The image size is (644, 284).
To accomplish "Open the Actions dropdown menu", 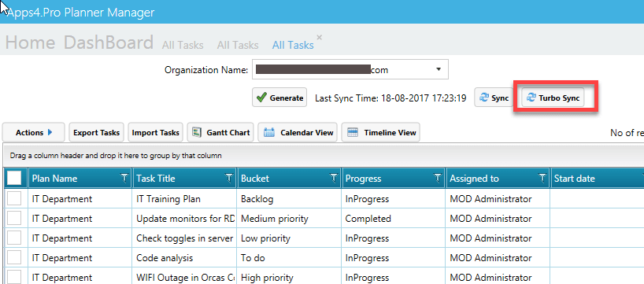I will coord(34,133).
